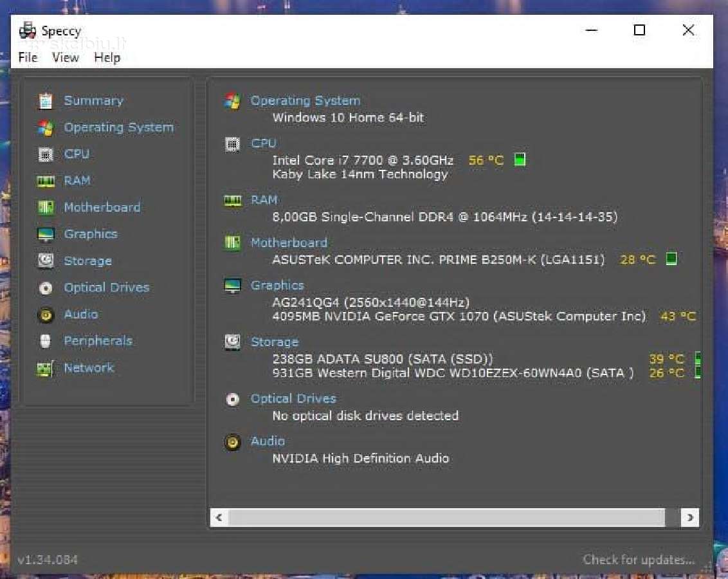The image size is (728, 579).
Task: Click the horizontal scrollbar thumb
Action: tap(447, 518)
